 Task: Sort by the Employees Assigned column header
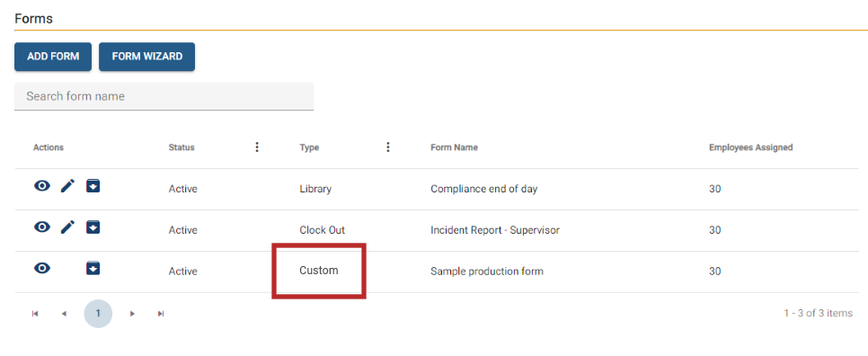[x=750, y=147]
